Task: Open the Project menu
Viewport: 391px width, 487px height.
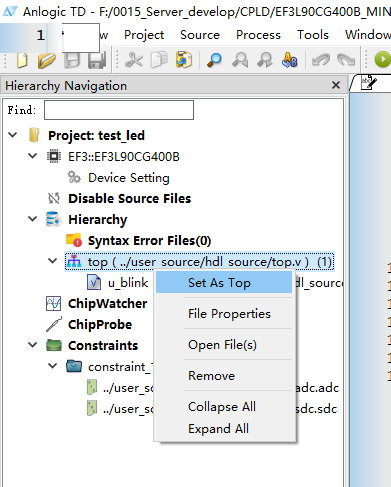Action: tap(144, 35)
